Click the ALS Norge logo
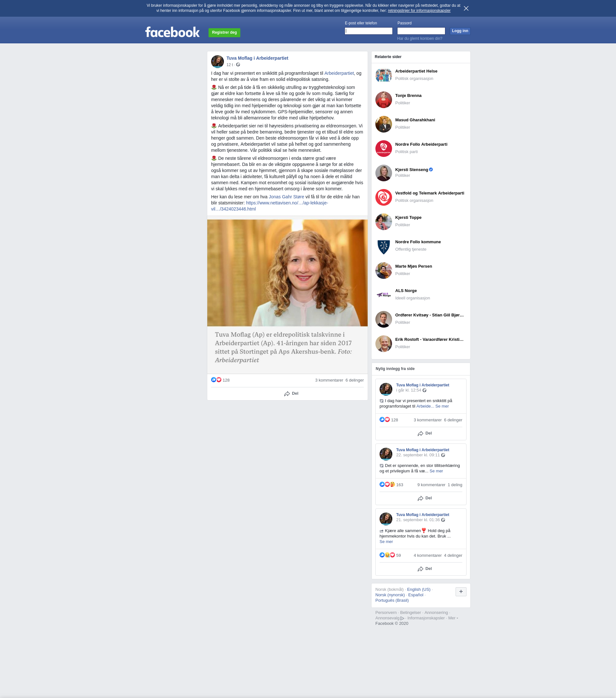616x698 pixels. 383,295
